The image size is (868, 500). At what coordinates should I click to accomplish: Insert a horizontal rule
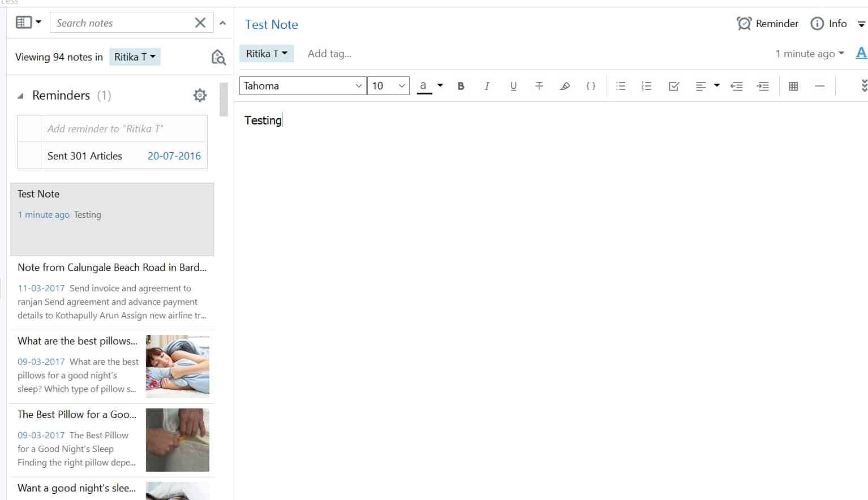819,86
